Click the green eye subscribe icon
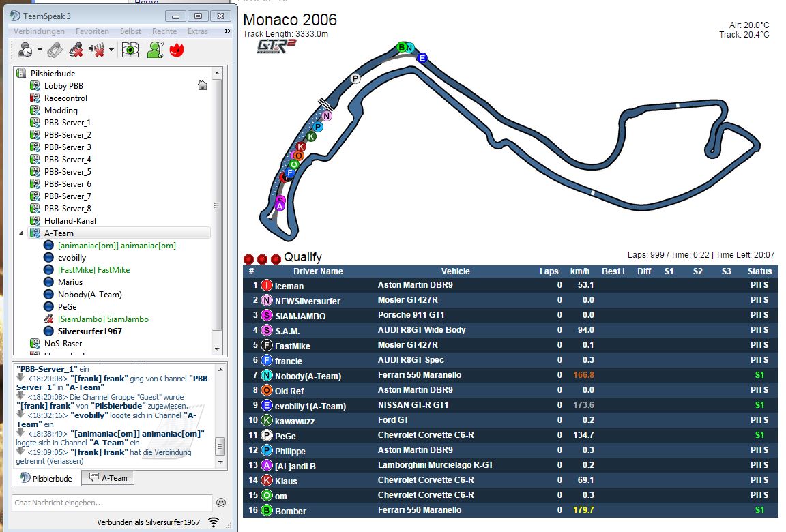The image size is (786, 532). (x=130, y=50)
